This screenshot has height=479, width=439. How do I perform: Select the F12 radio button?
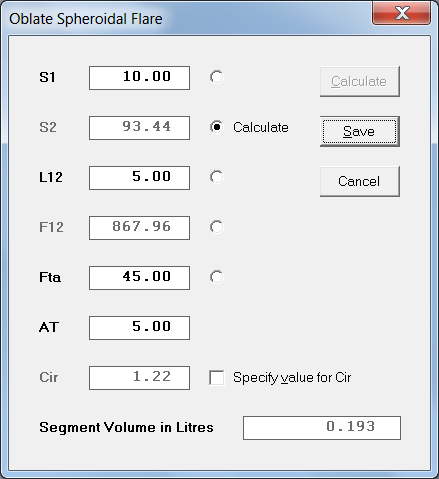(x=216, y=227)
